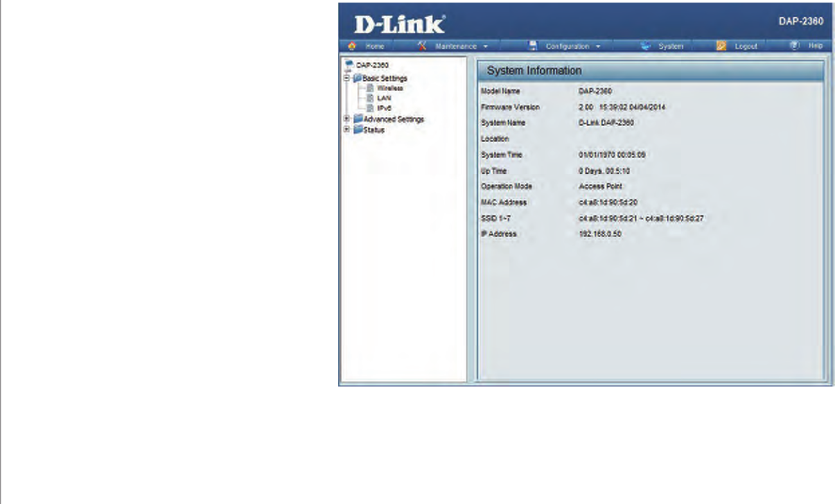
Task: Click the firmware value dated 04/04/2014
Action: click(622, 107)
